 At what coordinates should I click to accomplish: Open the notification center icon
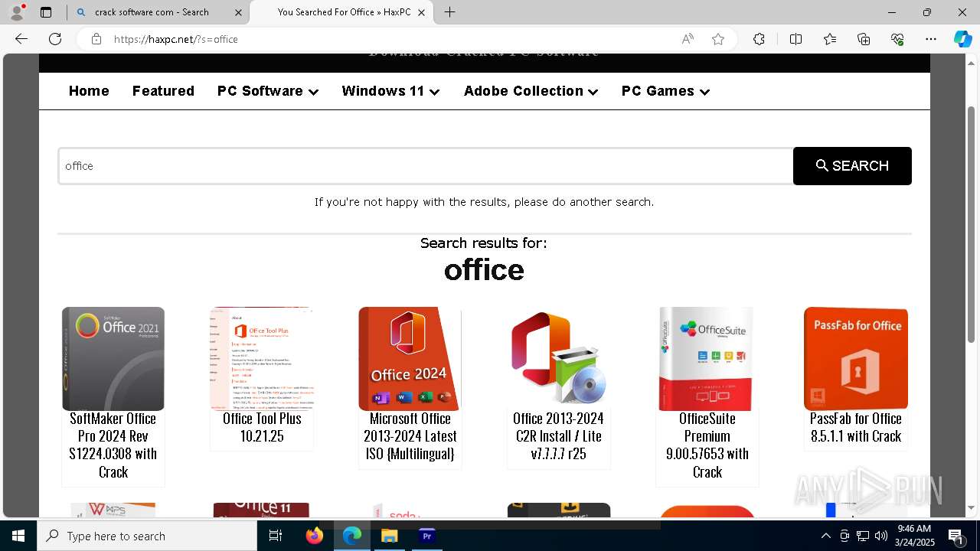pos(956,536)
